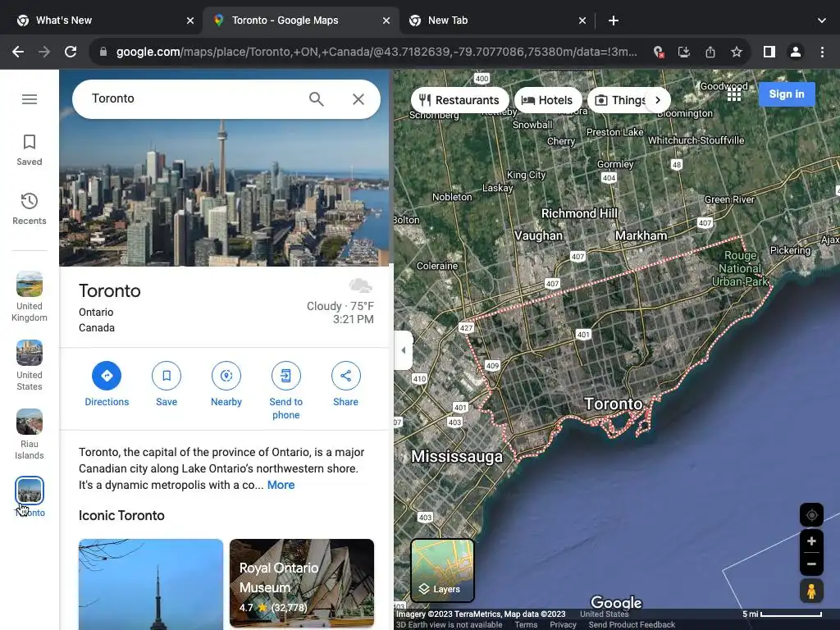This screenshot has width=840, height=630.
Task: Open the CN Tower photo card
Action: [x=151, y=584]
